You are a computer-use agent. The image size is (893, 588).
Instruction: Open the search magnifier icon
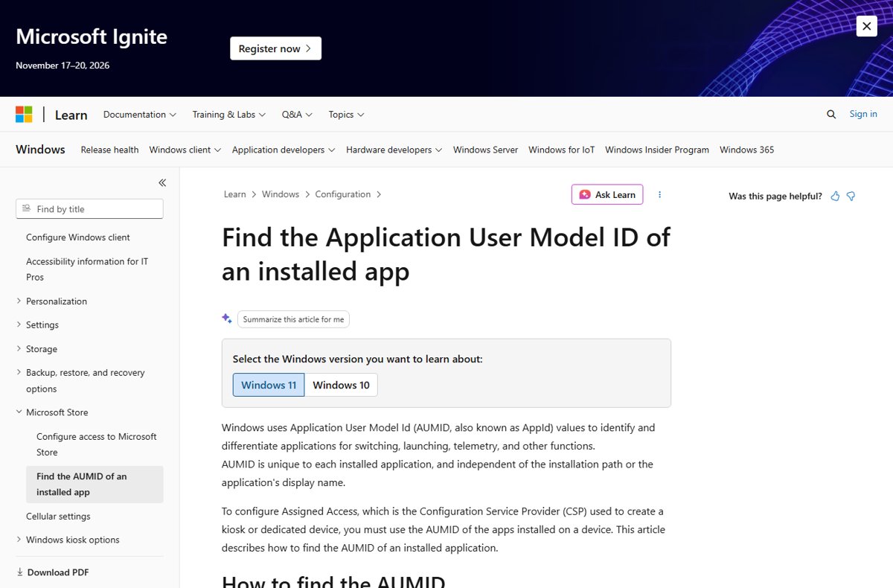(x=831, y=114)
